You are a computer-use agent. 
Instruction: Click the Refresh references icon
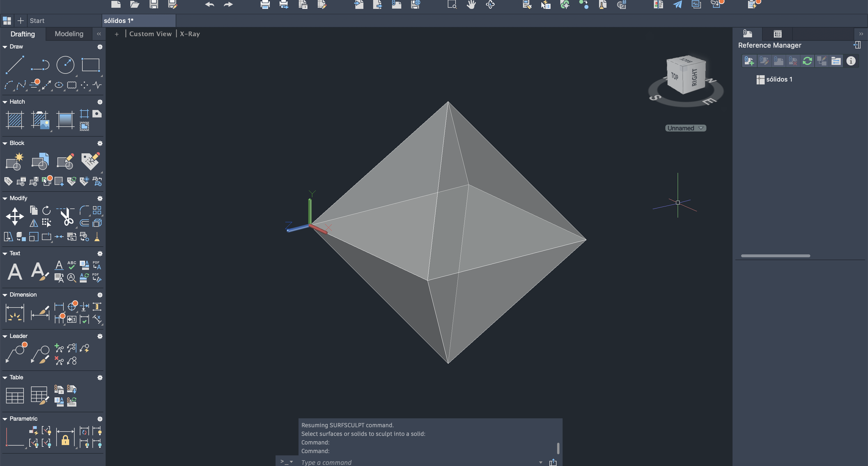point(807,61)
